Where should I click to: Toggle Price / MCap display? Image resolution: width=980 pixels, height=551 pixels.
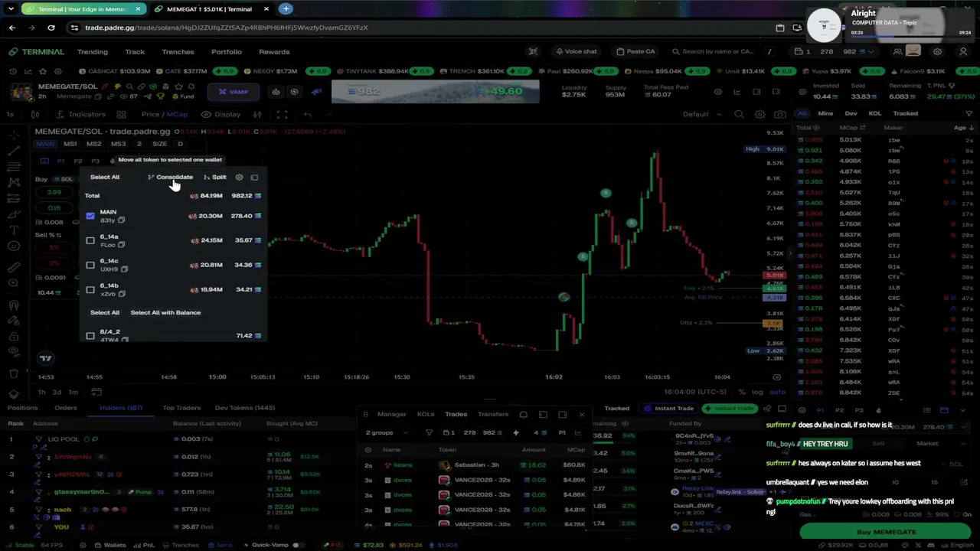[x=164, y=114]
